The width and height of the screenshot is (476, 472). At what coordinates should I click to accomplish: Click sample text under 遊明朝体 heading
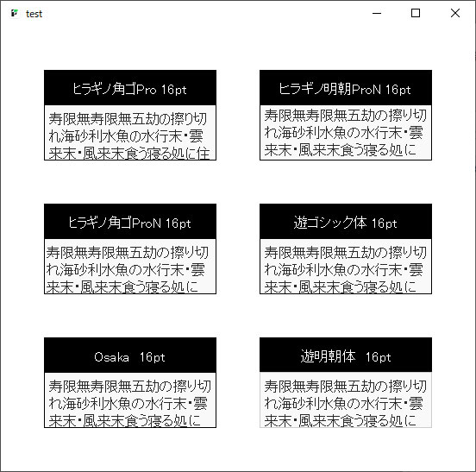point(346,400)
